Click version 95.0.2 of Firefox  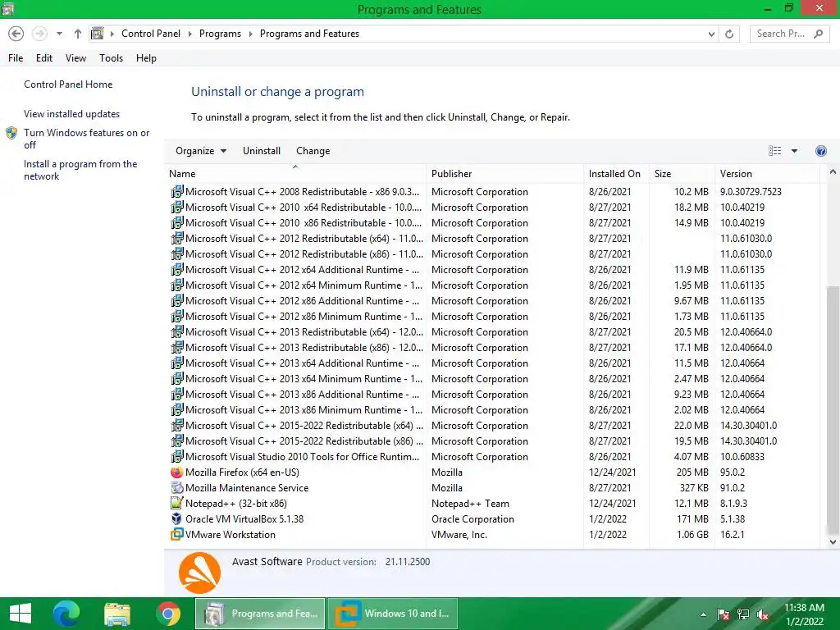point(733,472)
